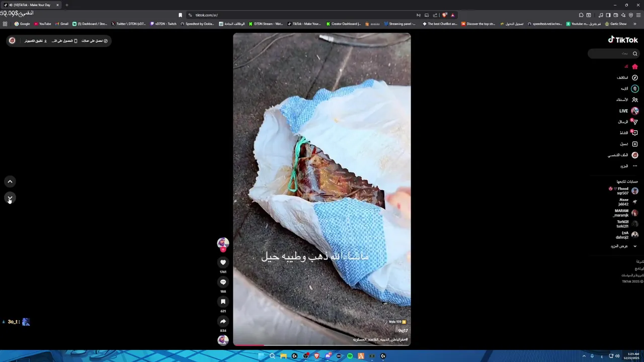Open followed account turki2l1
644x362 pixels.
point(627,224)
